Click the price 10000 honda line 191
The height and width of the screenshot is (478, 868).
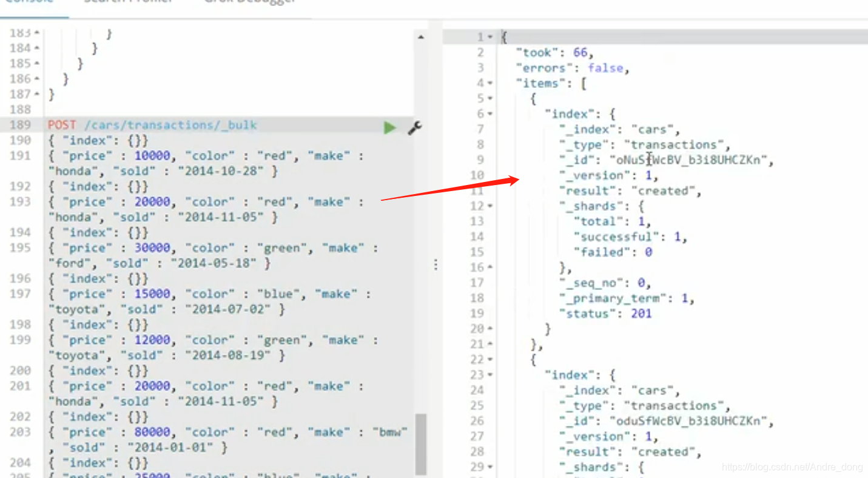[x=205, y=156]
